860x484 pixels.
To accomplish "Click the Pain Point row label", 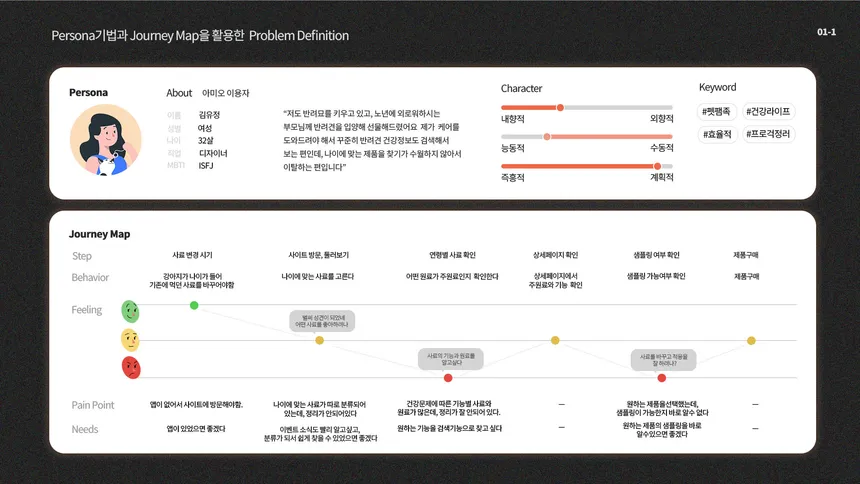I will (93, 405).
